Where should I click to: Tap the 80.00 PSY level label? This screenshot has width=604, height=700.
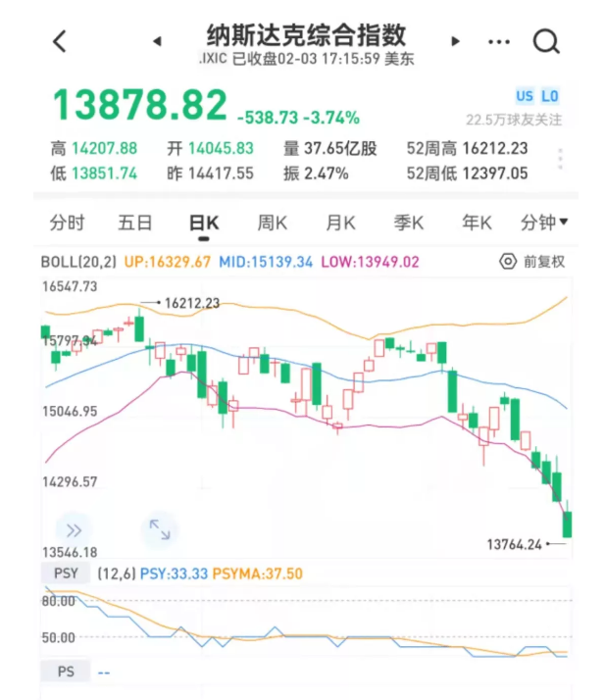coord(59,601)
